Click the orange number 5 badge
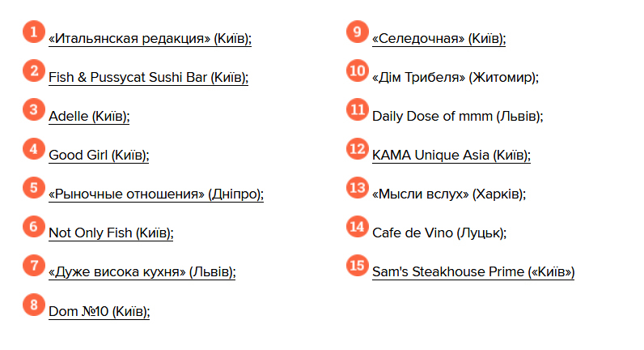Image resolution: width=644 pixels, height=350 pixels. 34,188
